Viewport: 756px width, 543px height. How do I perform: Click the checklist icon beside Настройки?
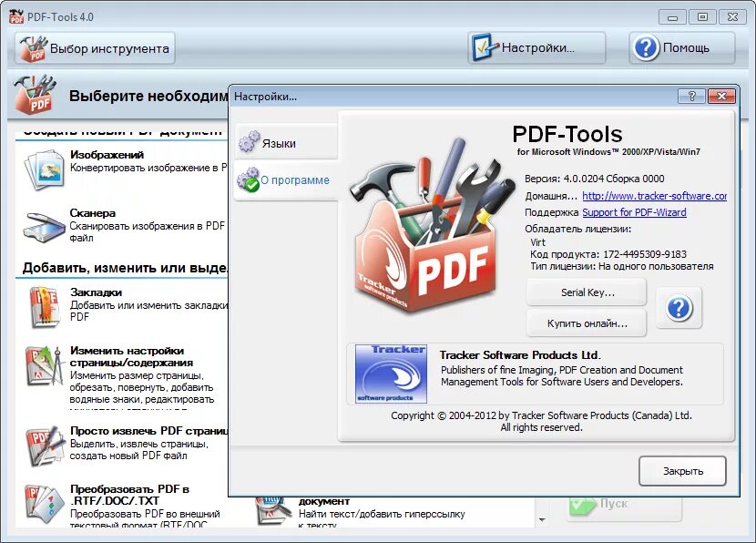(485, 47)
